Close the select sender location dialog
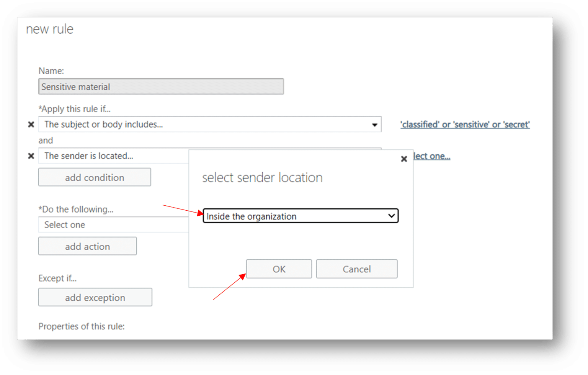 404,159
